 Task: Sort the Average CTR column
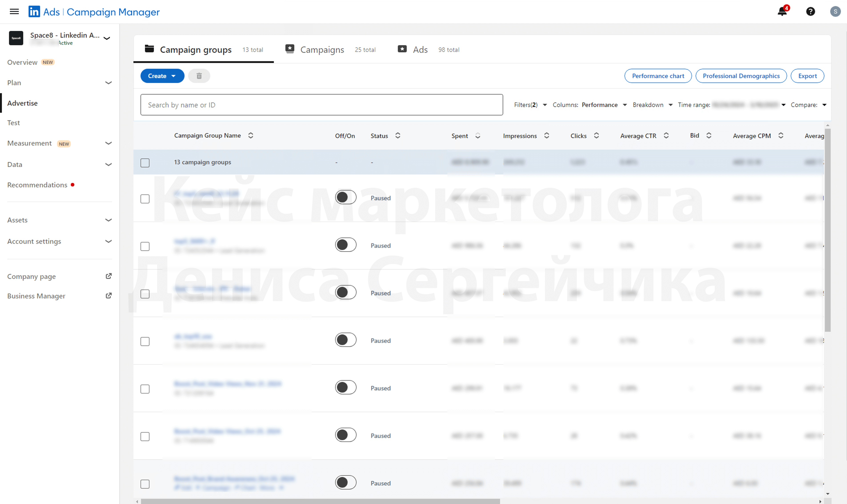click(666, 136)
